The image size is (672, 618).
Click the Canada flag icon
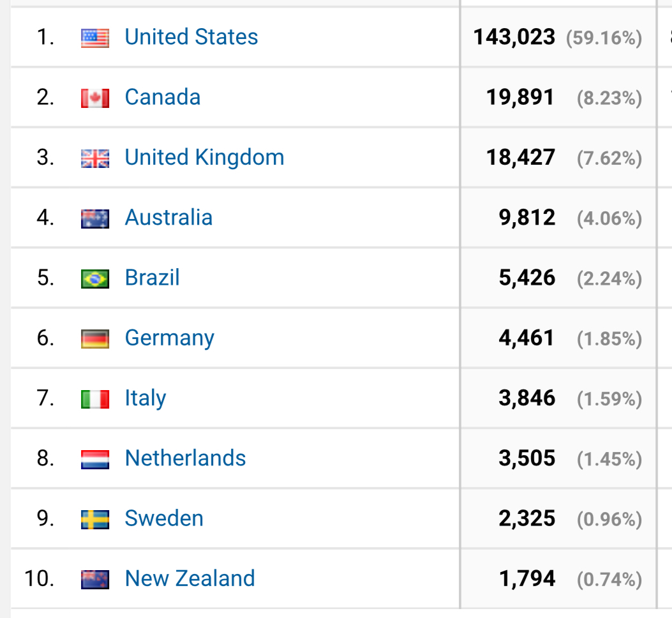pos(95,98)
